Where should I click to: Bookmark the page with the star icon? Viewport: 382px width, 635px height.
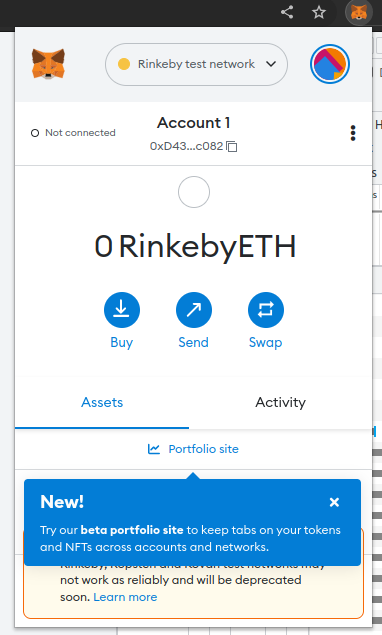coord(319,12)
